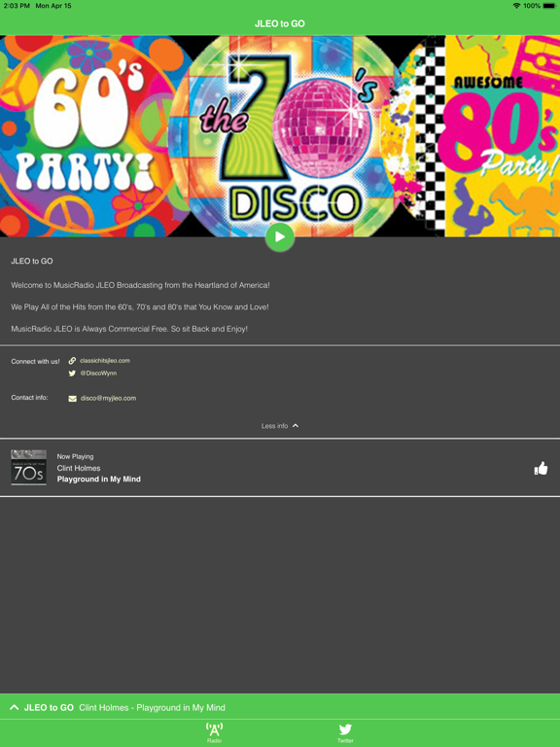Open the @DiscoWynn Twitter link
This screenshot has height=747, width=560.
pos(98,373)
